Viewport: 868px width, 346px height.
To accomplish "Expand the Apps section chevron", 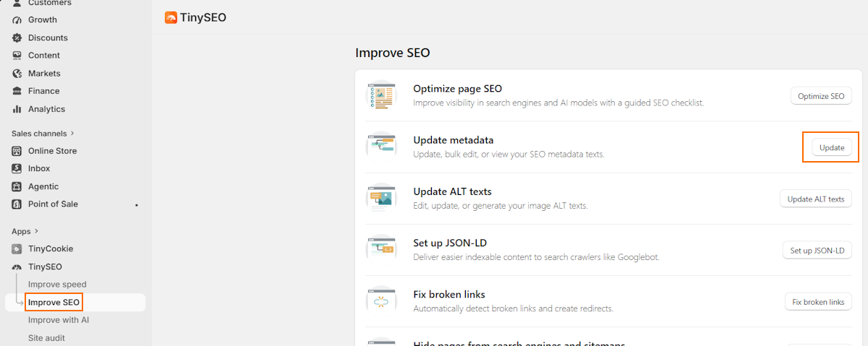I will [36, 231].
